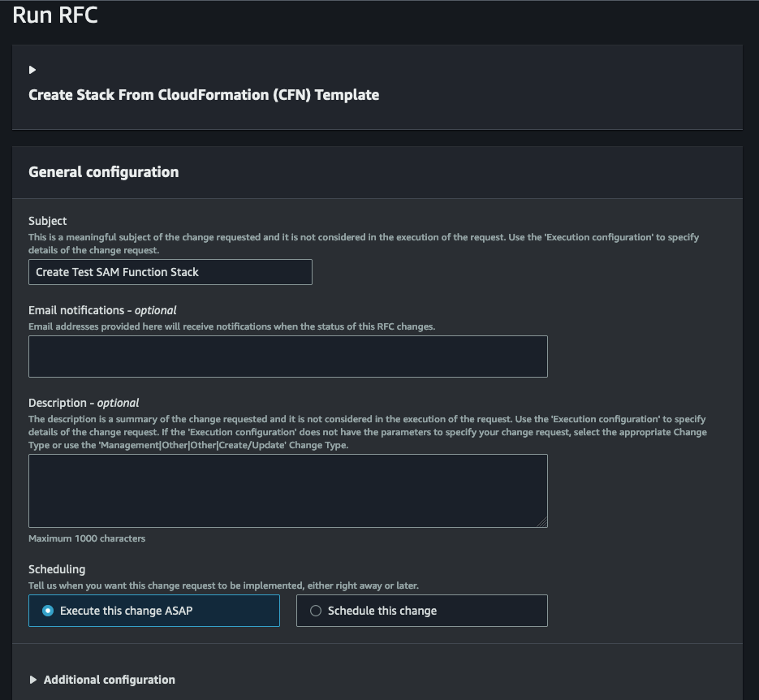
Task: Click the Description - optional label
Action: [84, 403]
